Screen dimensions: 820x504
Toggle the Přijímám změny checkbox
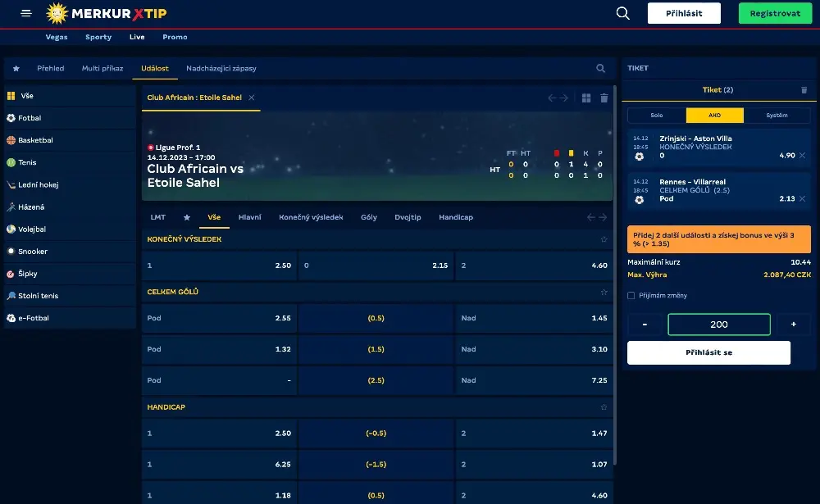(x=631, y=295)
